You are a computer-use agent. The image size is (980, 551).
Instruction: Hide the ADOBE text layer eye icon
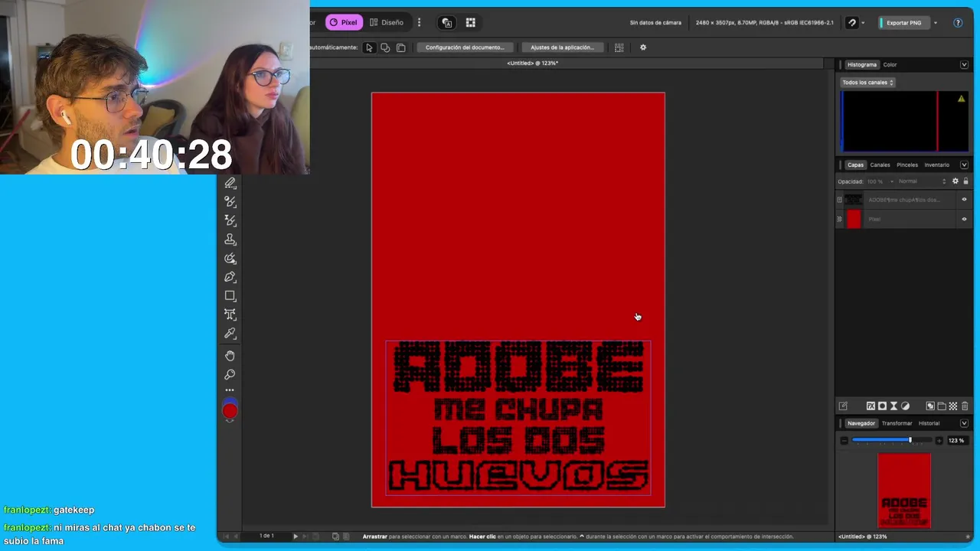pyautogui.click(x=964, y=200)
